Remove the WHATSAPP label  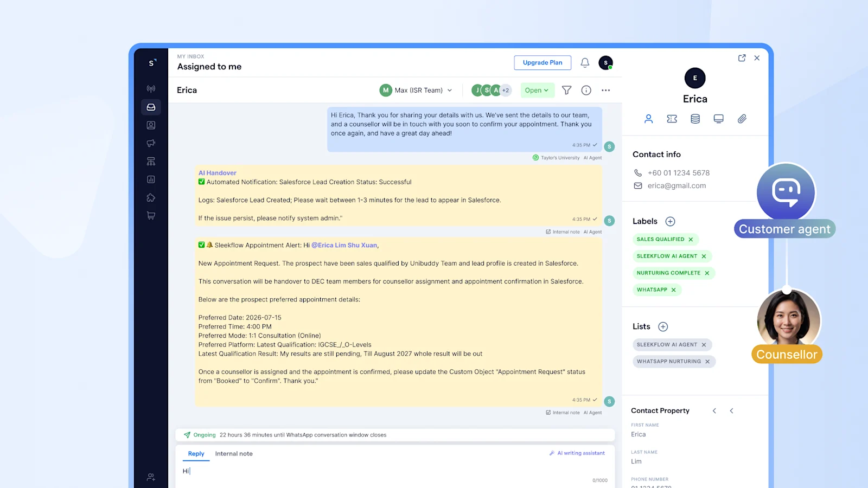pyautogui.click(x=673, y=290)
